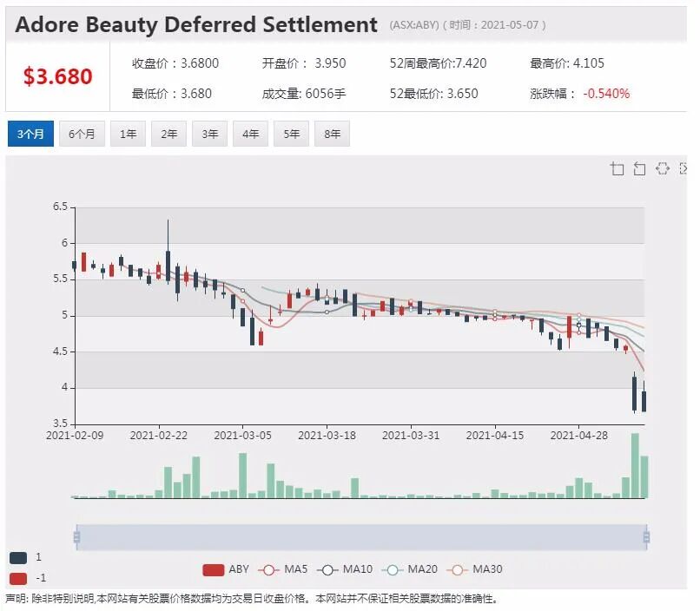This screenshot has width=700, height=611.
Task: Switch to the 3个月 time range tab
Action: pos(30,134)
